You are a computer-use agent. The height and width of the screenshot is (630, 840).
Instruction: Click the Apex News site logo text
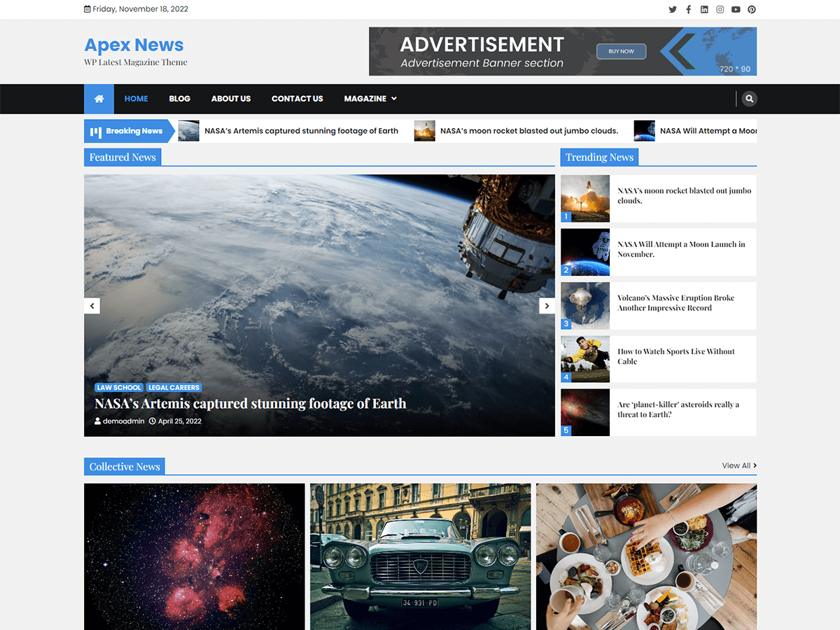[134, 45]
